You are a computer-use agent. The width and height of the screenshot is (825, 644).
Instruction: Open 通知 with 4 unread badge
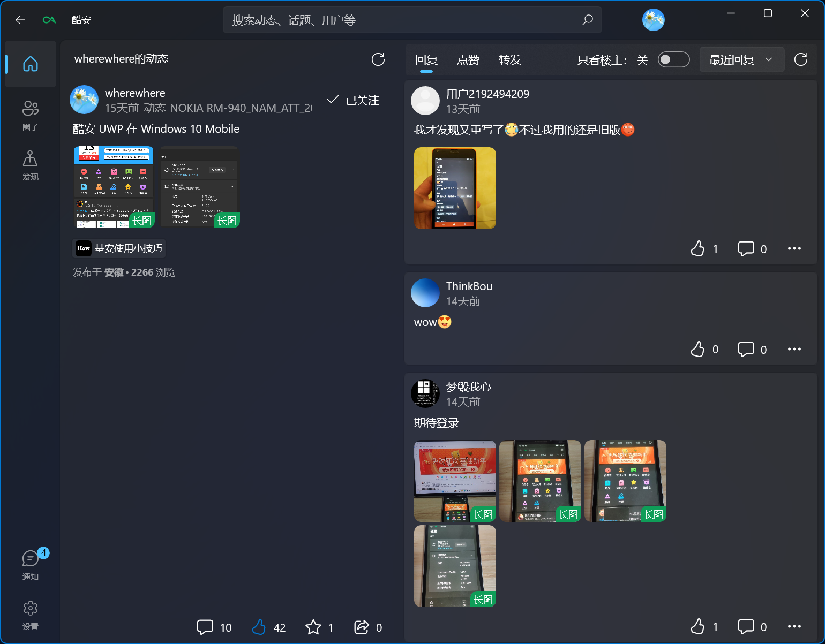point(31,565)
